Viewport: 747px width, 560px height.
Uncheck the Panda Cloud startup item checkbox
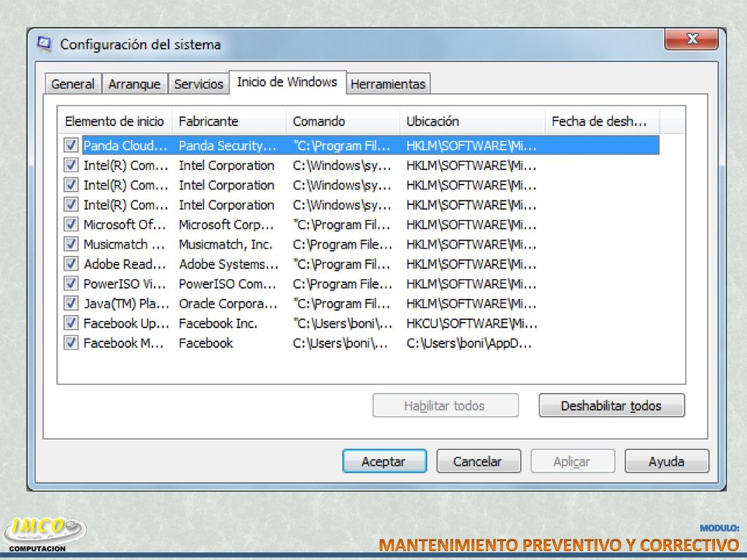[71, 145]
